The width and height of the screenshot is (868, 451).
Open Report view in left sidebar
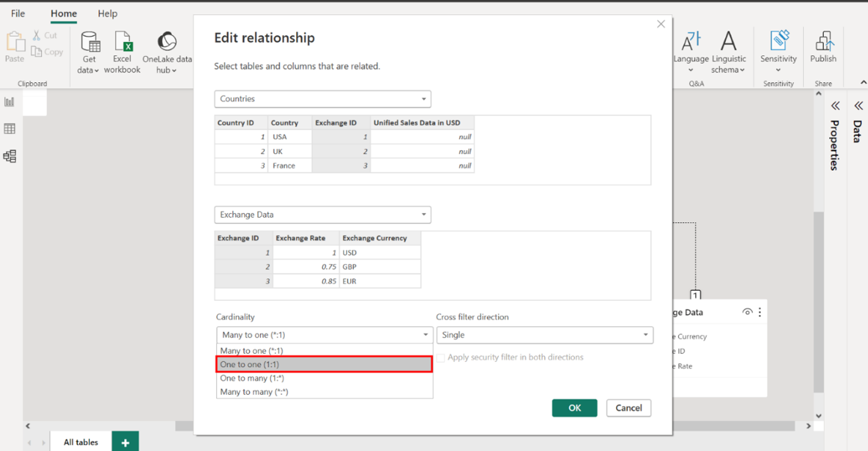point(10,102)
